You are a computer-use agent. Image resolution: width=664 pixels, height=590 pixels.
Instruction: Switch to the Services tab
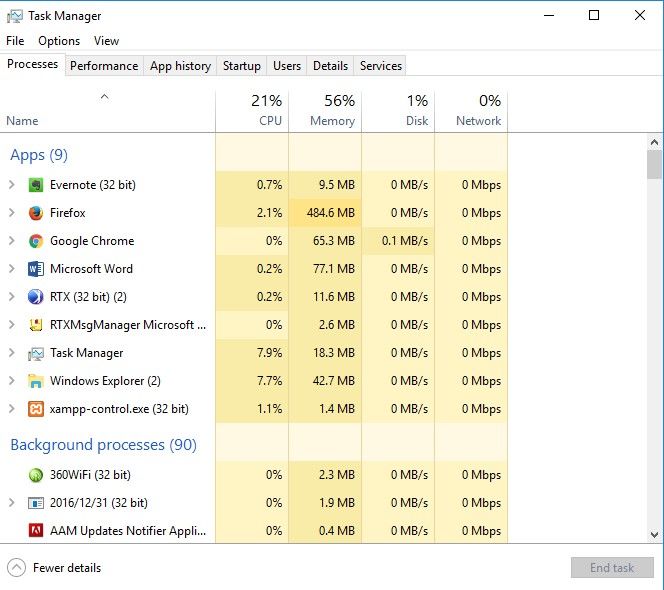pyautogui.click(x=381, y=66)
